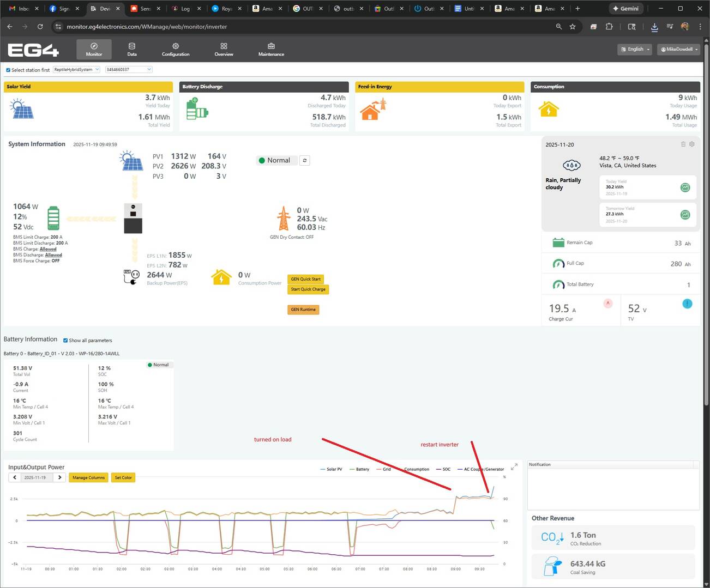Expand the Input&Output Power chart fullscreen

(x=514, y=467)
